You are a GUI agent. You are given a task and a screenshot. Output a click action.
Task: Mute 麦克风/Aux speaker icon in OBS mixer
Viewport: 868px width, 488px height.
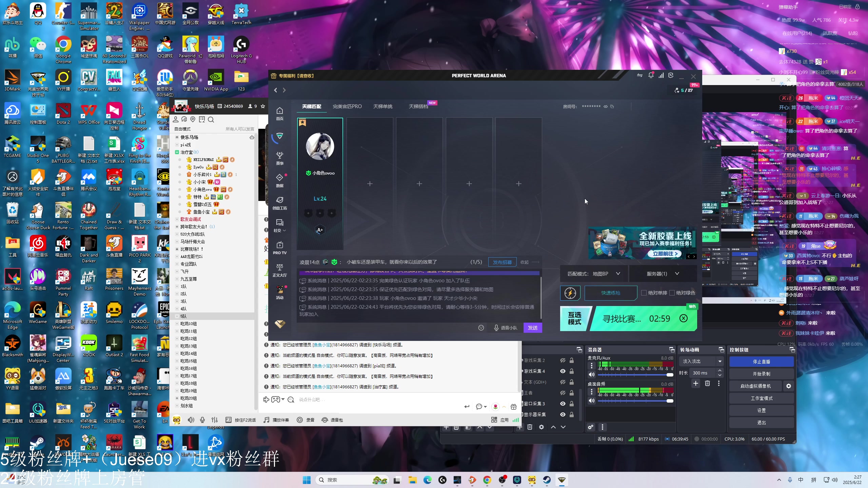(592, 374)
